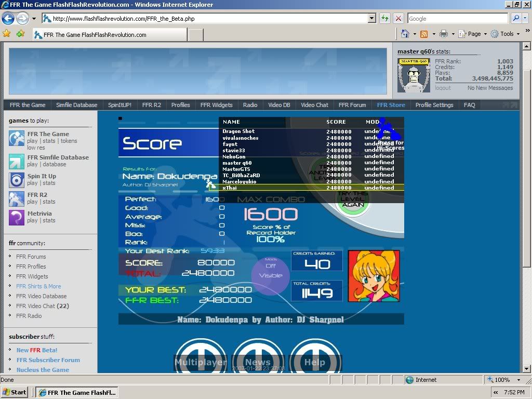Click inside the Google search box

[457, 18]
